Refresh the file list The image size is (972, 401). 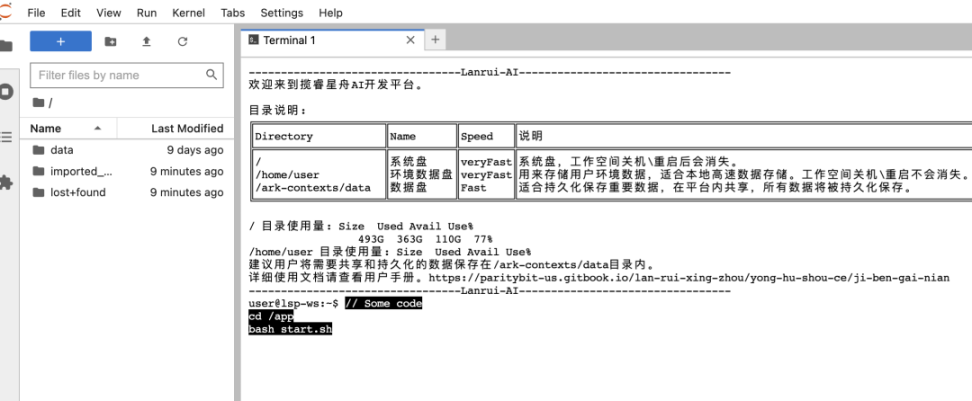(182, 42)
